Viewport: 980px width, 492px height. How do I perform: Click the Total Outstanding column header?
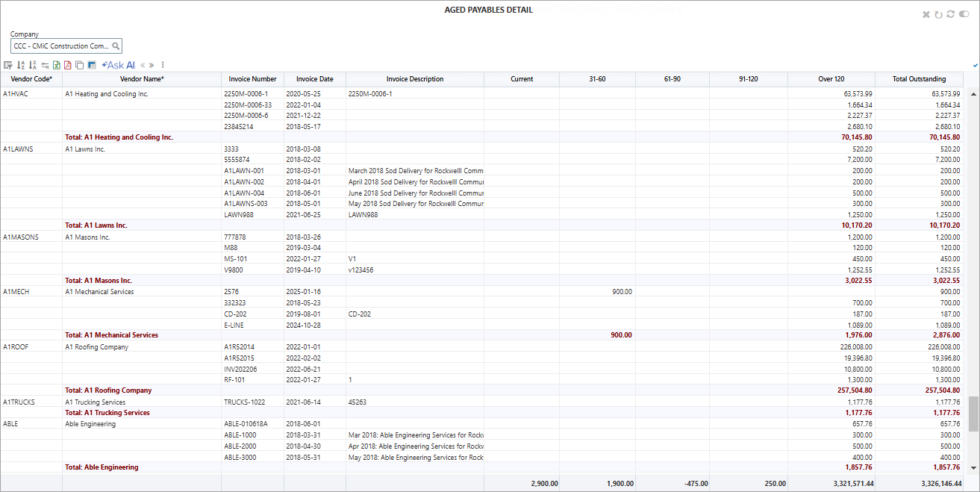pos(920,78)
